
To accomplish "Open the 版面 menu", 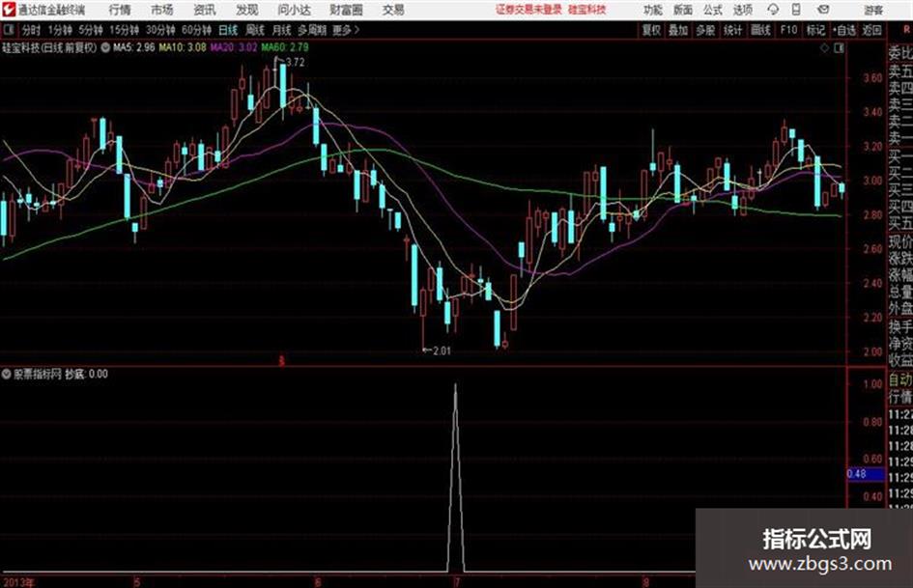I will (683, 10).
